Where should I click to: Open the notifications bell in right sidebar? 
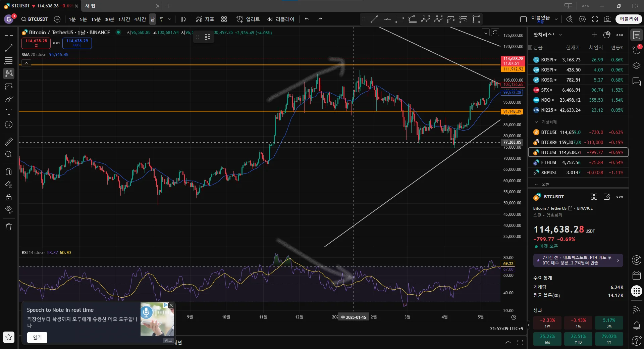coord(636,325)
